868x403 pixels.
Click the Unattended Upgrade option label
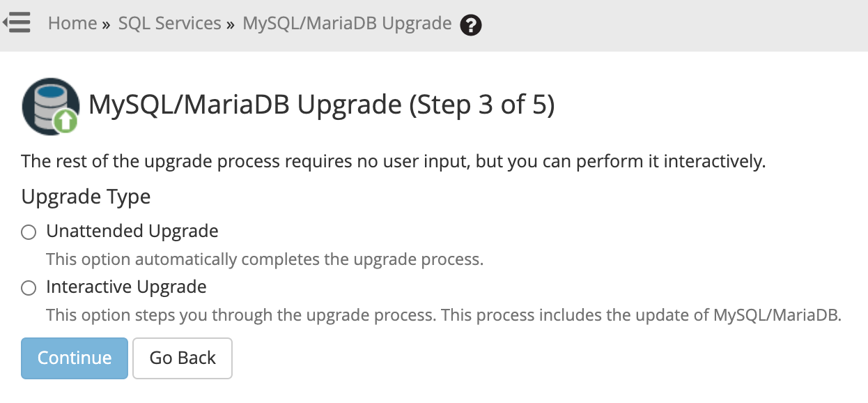132,231
